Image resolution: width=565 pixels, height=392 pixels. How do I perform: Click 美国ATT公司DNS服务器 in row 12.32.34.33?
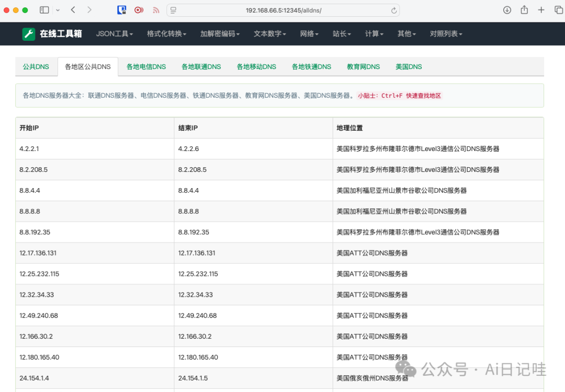click(x=372, y=295)
